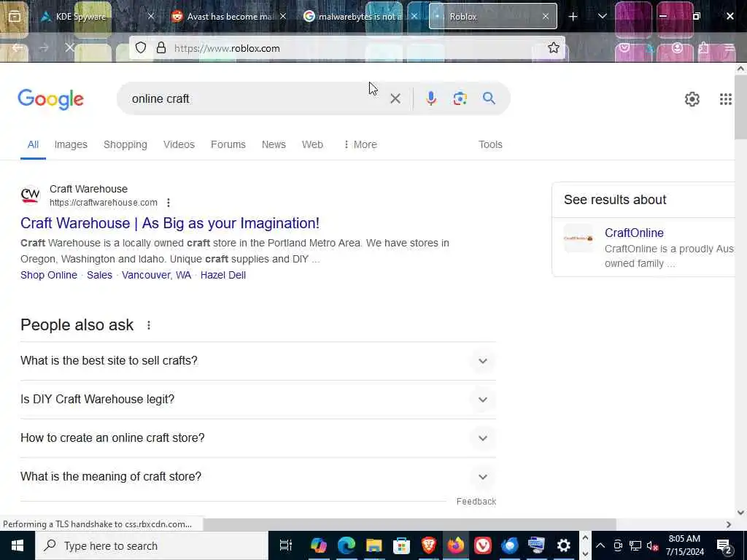This screenshot has width=747, height=560.
Task: Expand How to create an online craft store
Action: tap(258, 438)
